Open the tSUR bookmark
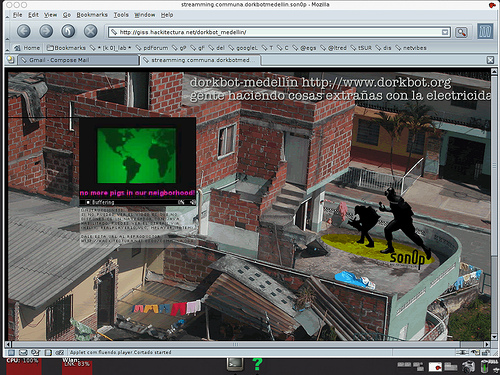This screenshot has width=500, height=375. tap(361, 48)
